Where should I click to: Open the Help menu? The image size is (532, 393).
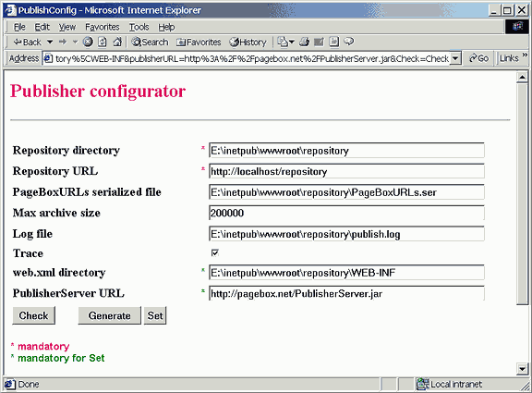coord(166,27)
